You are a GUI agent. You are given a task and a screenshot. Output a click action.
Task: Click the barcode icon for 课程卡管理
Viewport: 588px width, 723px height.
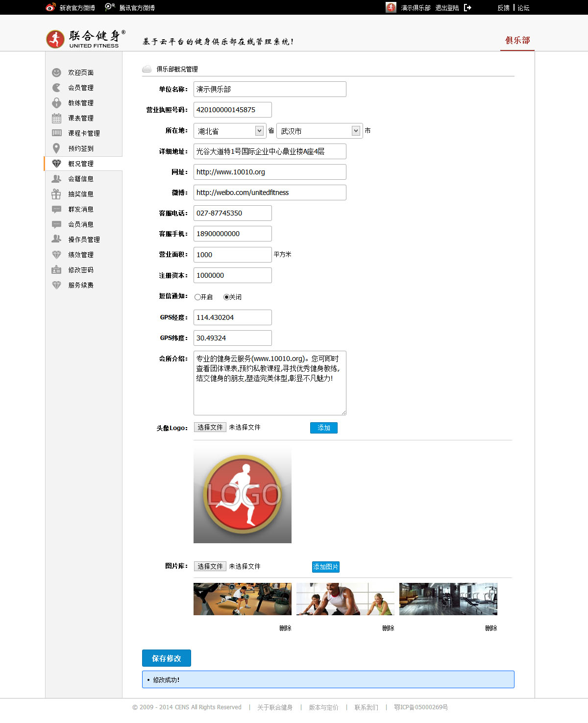tap(56, 133)
